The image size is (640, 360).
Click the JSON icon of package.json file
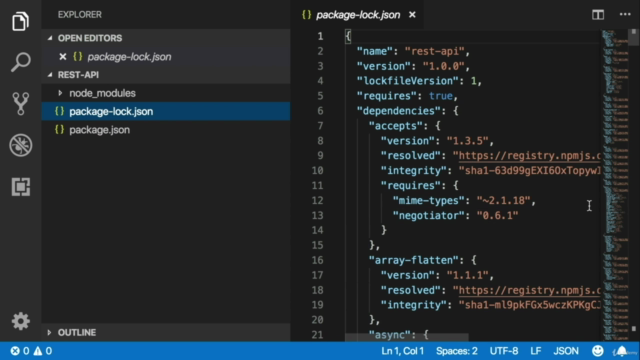tap(60, 129)
